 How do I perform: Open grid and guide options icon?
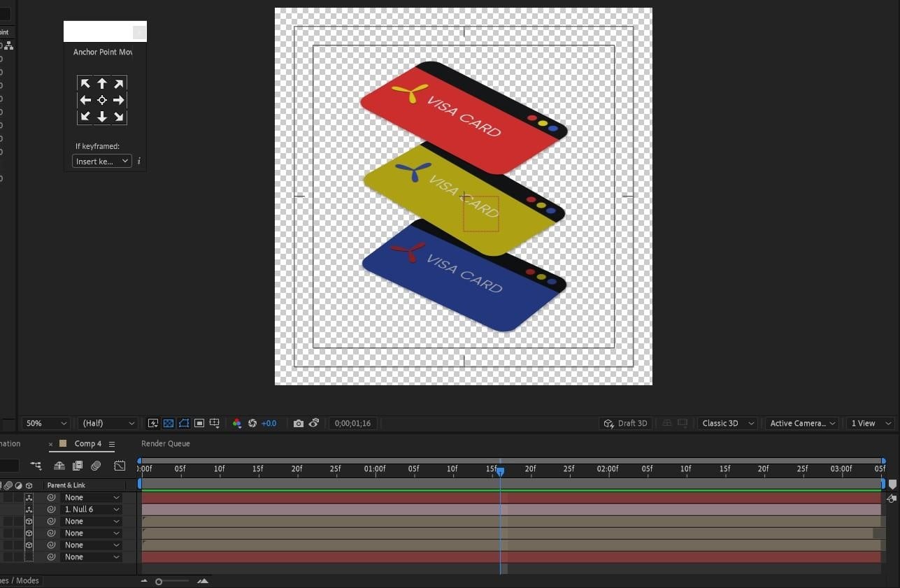tap(215, 423)
